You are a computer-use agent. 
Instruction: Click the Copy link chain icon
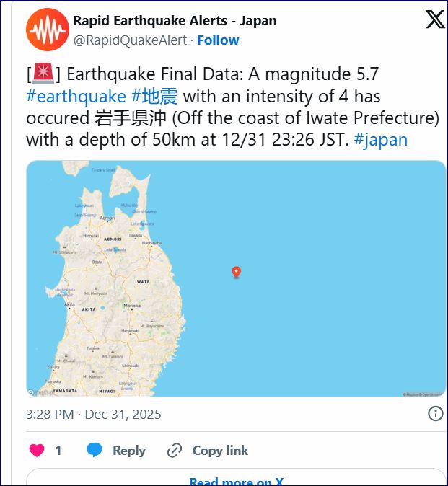(x=175, y=451)
